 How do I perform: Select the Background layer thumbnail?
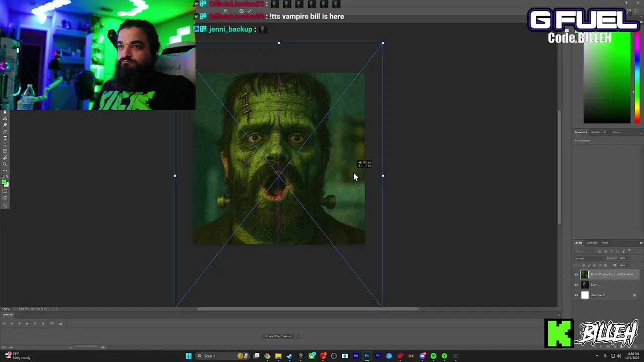tap(585, 295)
